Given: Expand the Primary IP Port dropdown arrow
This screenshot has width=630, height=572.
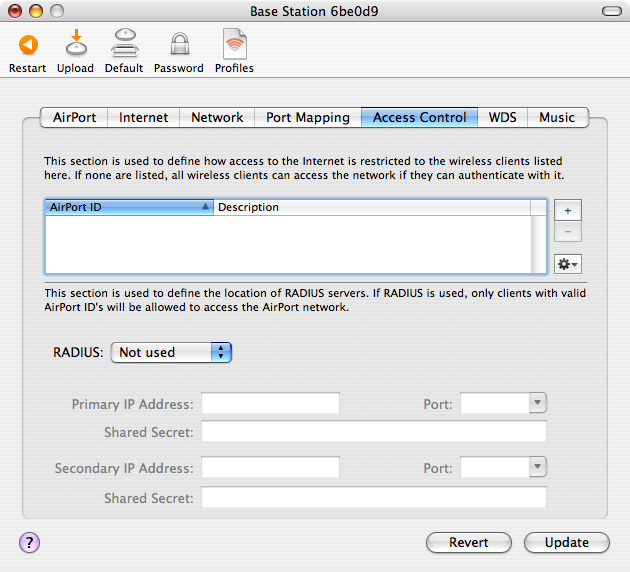Looking at the screenshot, I should [538, 402].
